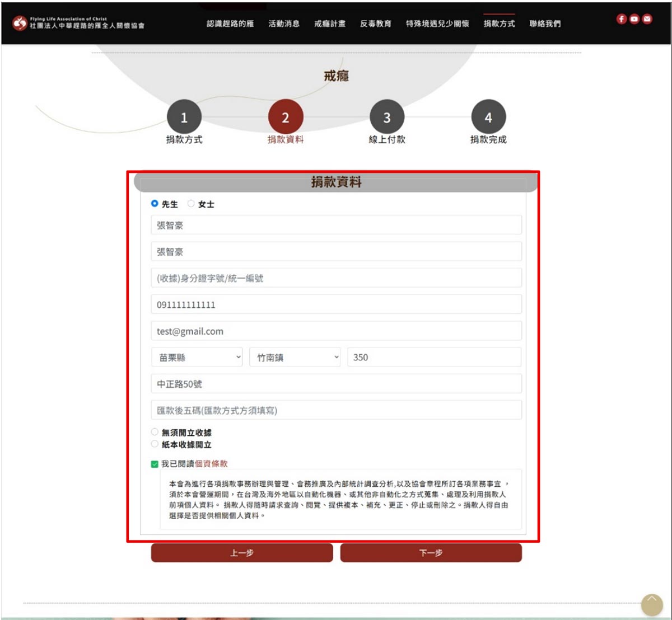Open the YouTube icon in header
Viewport: 672px width, 620px height.
click(634, 19)
